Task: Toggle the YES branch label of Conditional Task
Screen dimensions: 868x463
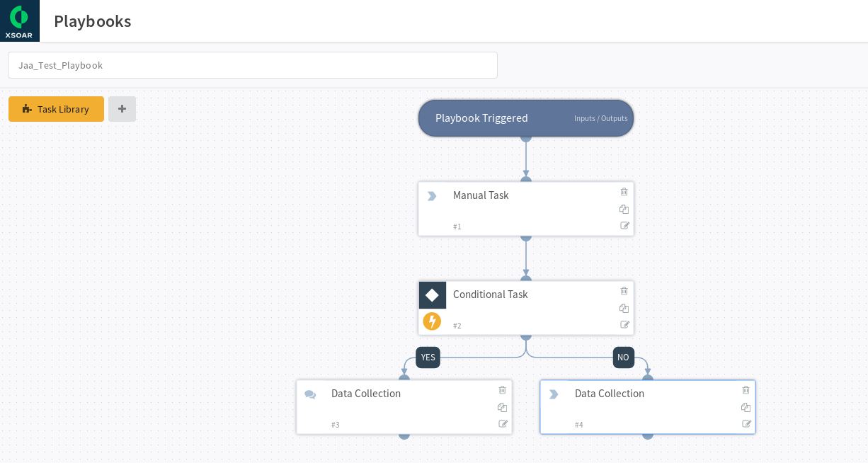Action: tap(428, 358)
